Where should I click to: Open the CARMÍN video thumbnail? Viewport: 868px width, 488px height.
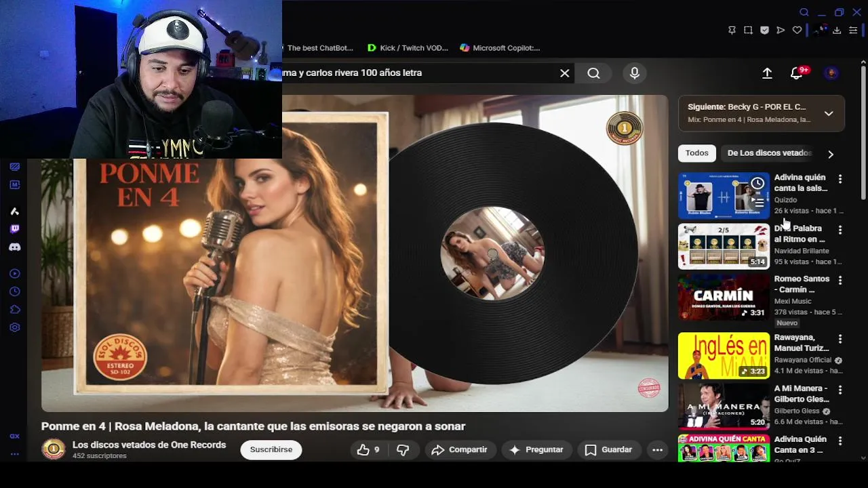pyautogui.click(x=724, y=297)
